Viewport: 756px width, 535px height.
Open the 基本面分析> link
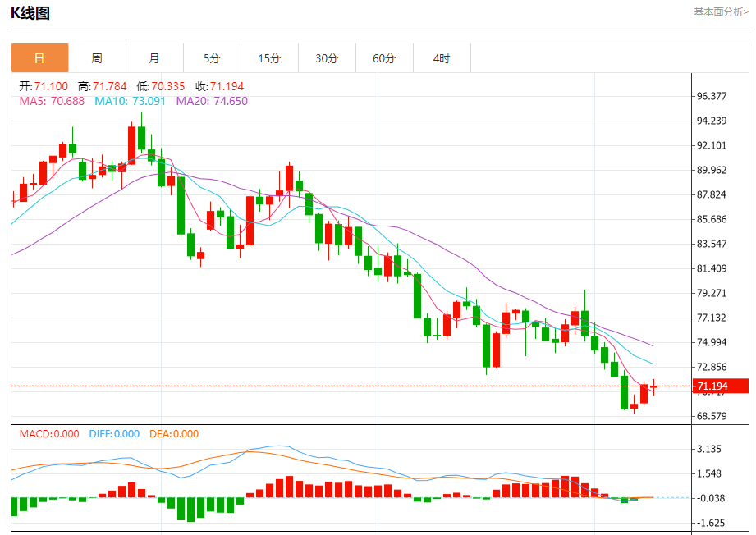721,12
